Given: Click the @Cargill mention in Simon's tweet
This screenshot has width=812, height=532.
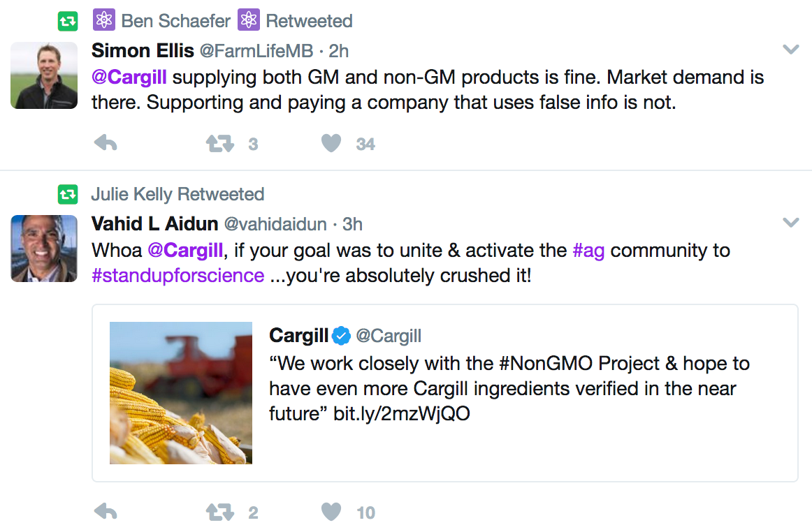Looking at the screenshot, I should 131,77.
